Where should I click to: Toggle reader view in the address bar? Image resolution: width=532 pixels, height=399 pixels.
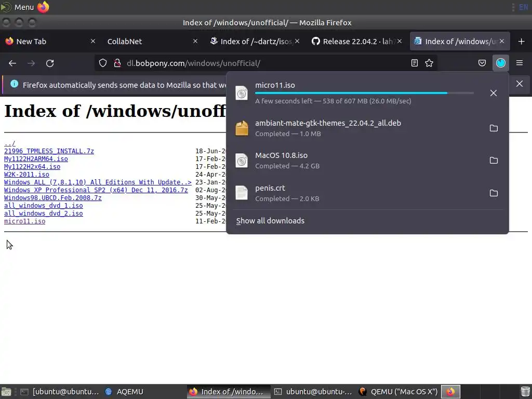(414, 63)
